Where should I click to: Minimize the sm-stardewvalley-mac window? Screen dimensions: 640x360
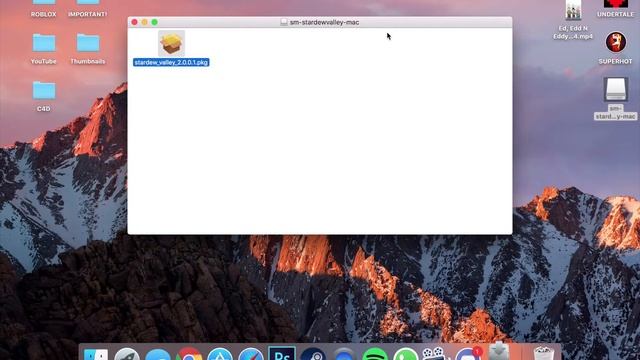click(144, 22)
